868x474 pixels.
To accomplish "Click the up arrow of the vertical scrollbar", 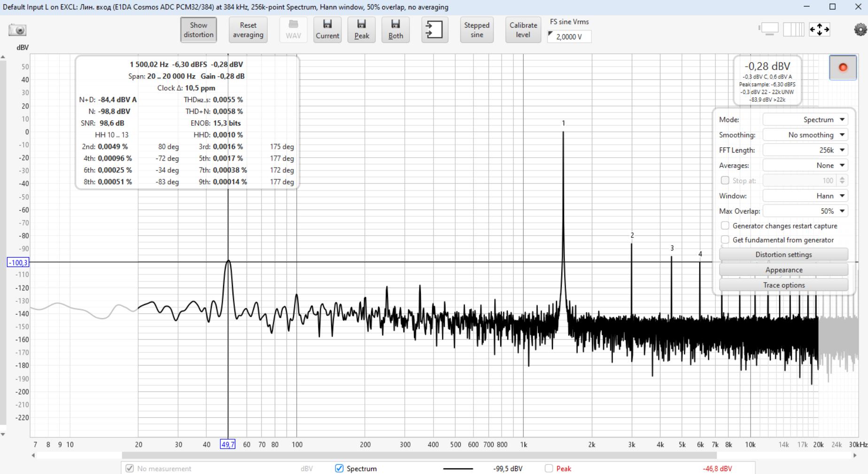I will pyautogui.click(x=3, y=57).
